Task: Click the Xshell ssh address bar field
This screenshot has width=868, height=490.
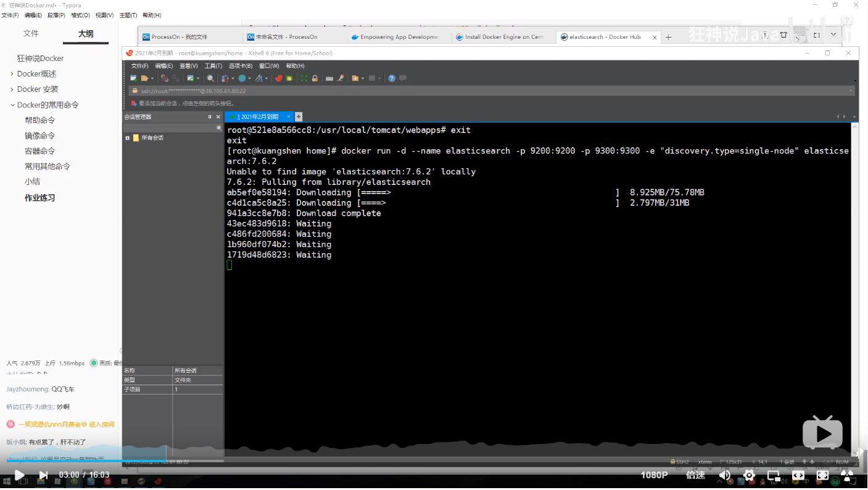Action: 490,91
